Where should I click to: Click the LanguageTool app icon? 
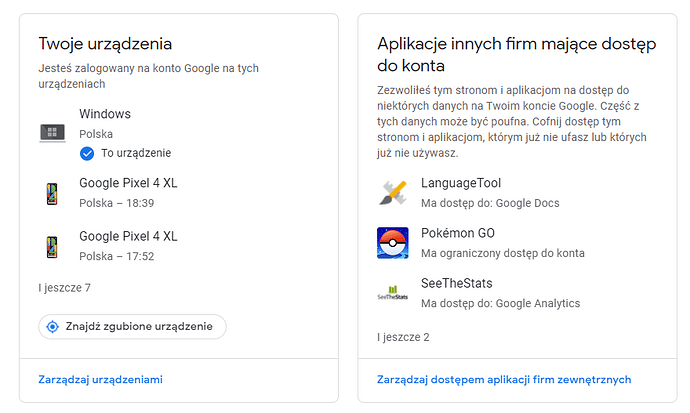(x=392, y=193)
